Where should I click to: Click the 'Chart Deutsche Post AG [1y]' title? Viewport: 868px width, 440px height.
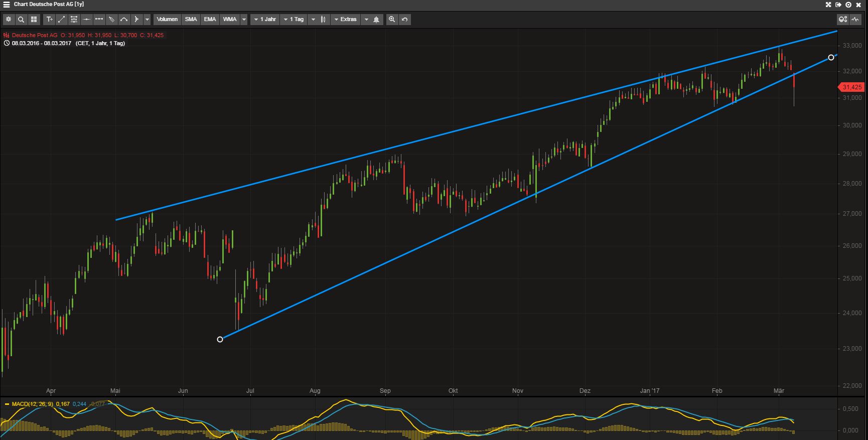tap(49, 4)
